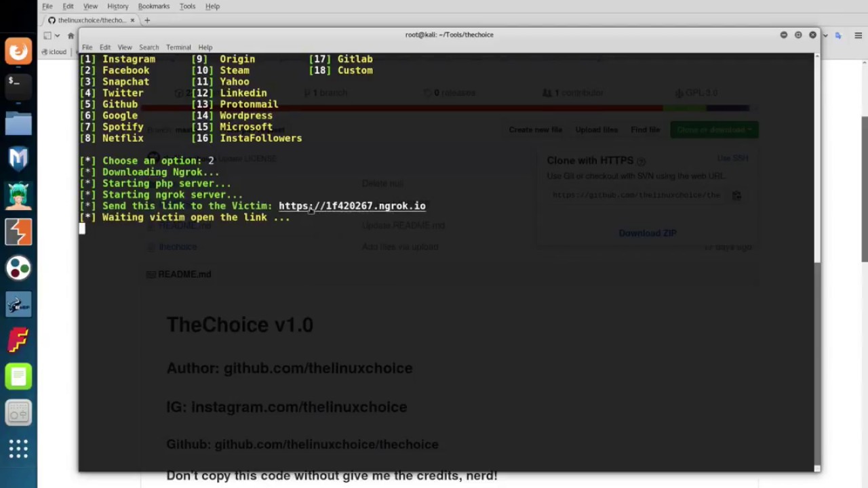
Task: Click the '[18] Custom' option text
Action: tap(340, 70)
